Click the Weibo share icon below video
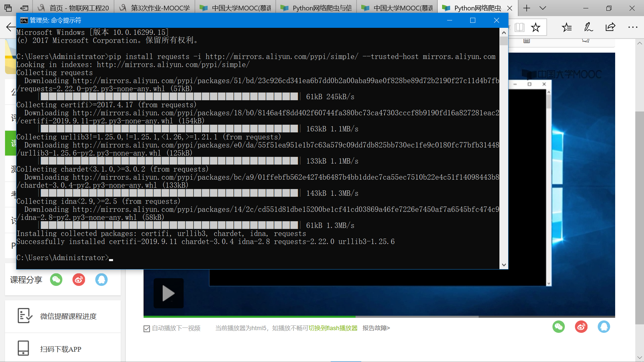The image size is (644, 362). pos(581,327)
